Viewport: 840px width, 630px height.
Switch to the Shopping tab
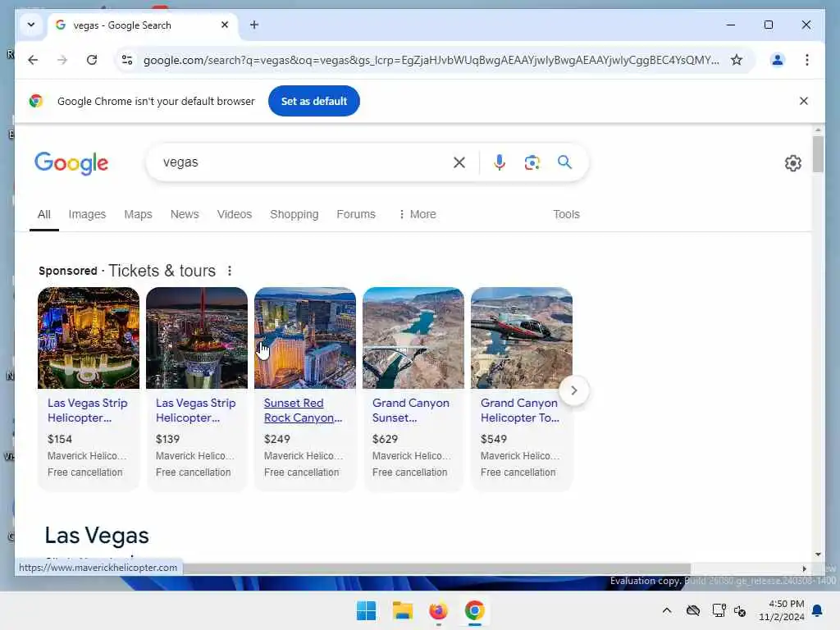[x=294, y=214]
